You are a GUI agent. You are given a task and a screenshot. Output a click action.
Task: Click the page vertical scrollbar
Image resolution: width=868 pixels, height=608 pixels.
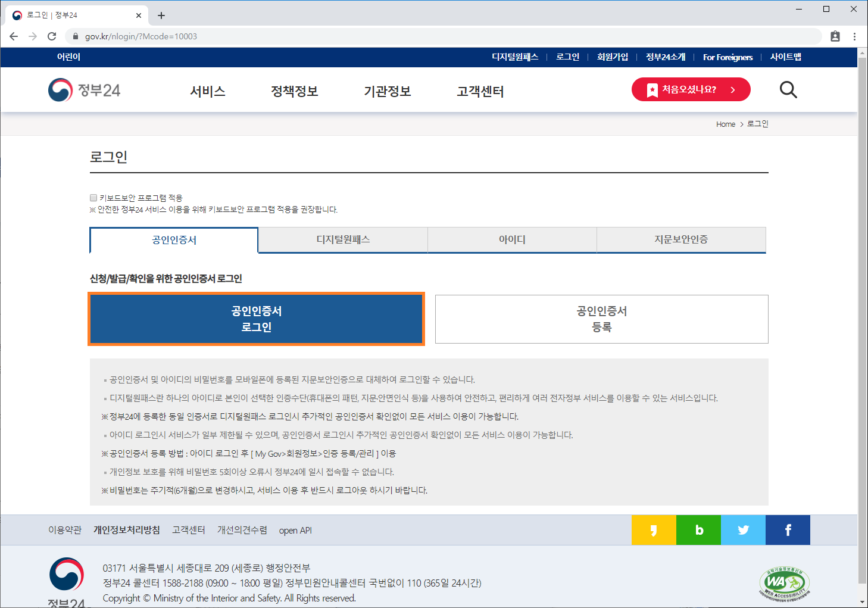pos(863,322)
